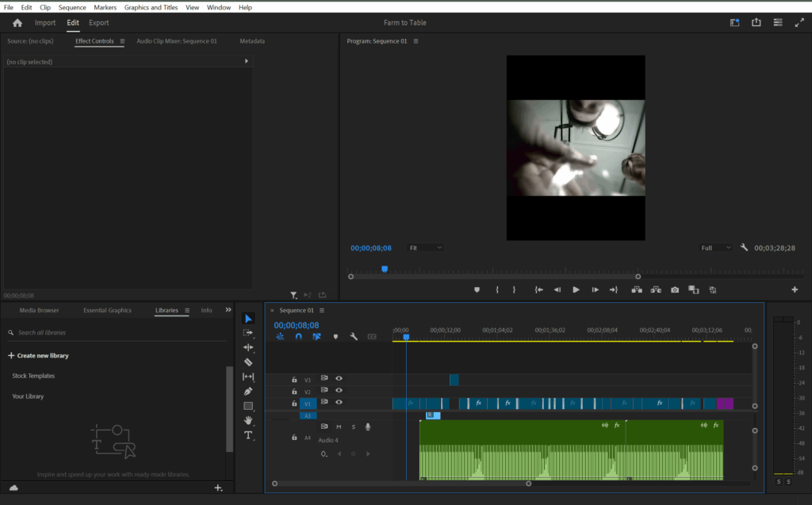The height and width of the screenshot is (505, 812).
Task: Select the Type tool
Action: click(248, 435)
